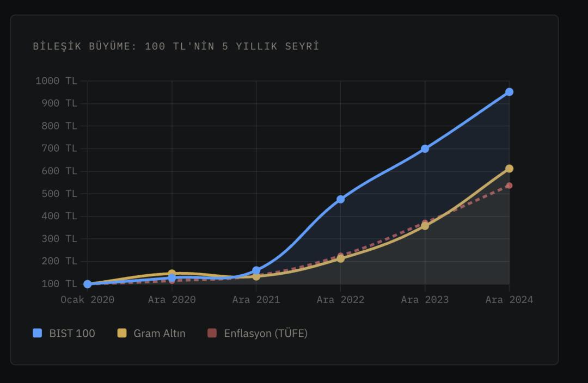Pick Gram Altın marker at Ara 2023
The image size is (588, 383).
tap(425, 226)
